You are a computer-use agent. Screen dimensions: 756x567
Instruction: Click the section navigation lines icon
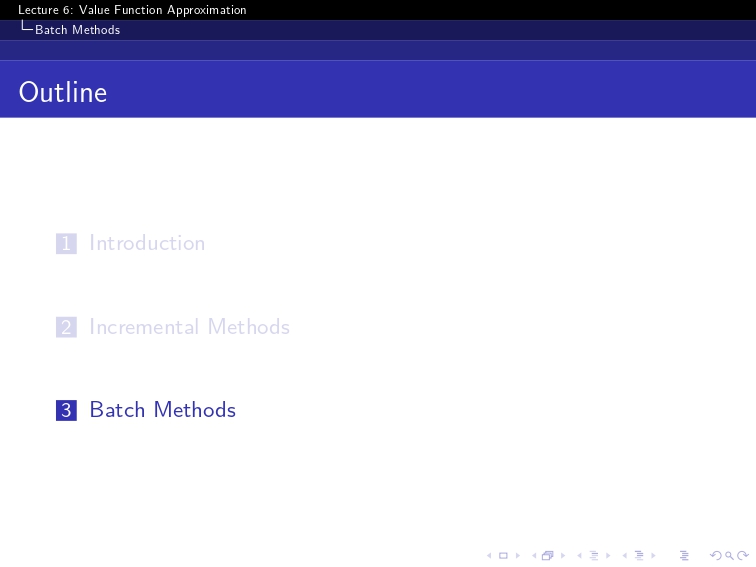pos(639,555)
